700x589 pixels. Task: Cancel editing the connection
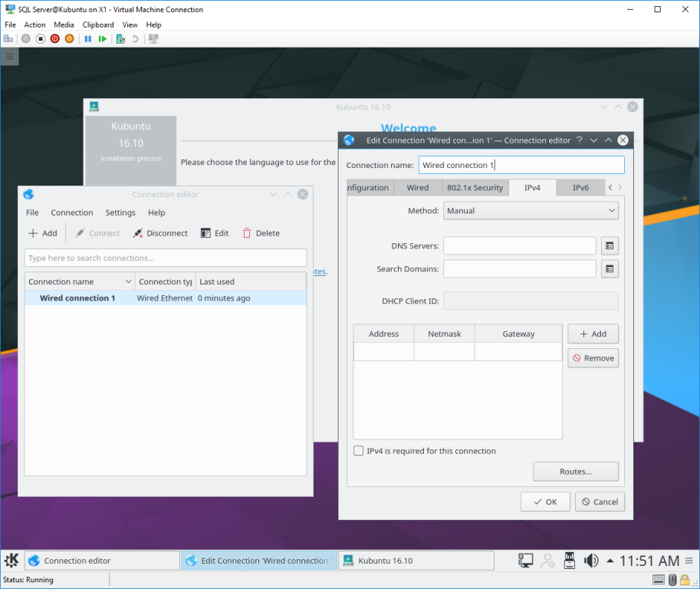pos(600,502)
